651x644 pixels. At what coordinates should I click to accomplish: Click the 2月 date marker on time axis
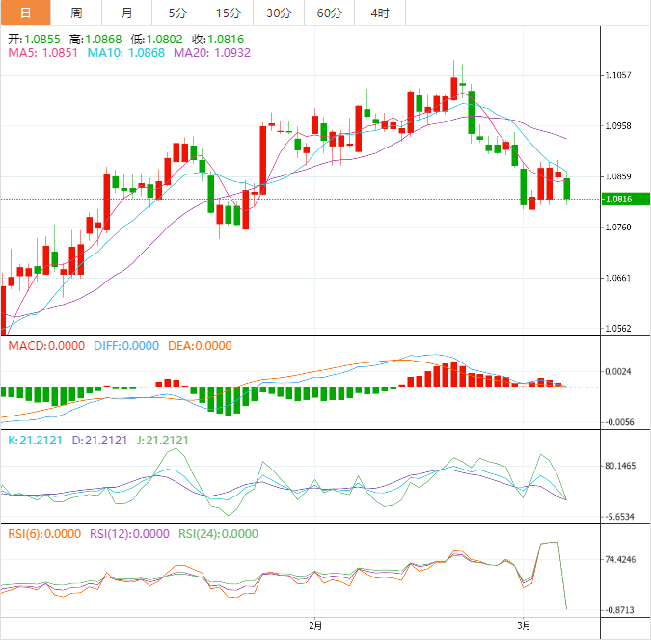pyautogui.click(x=315, y=626)
